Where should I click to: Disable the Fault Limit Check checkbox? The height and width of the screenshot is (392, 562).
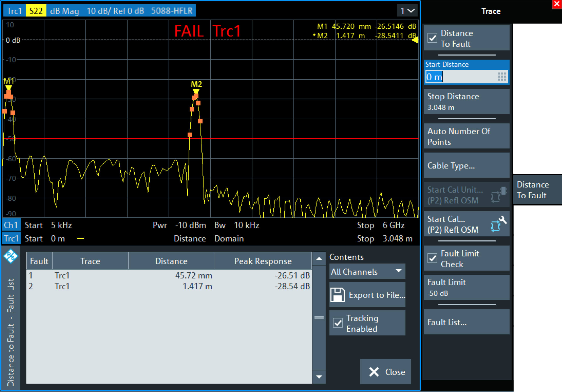(x=433, y=258)
